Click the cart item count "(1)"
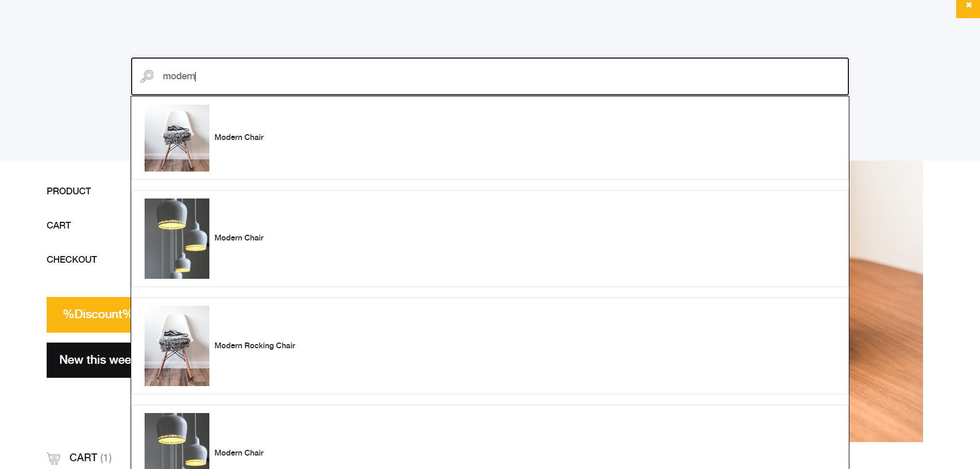Screen dimensions: 980x469 (x=106, y=458)
